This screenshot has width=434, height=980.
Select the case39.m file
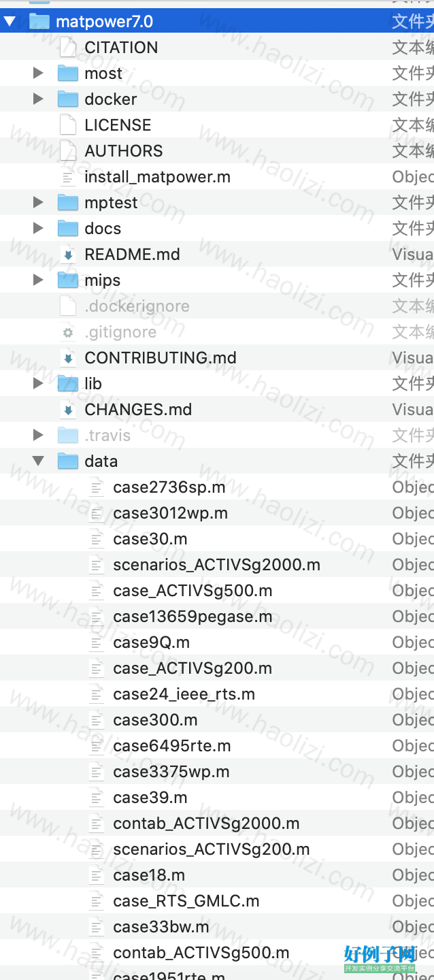(150, 798)
